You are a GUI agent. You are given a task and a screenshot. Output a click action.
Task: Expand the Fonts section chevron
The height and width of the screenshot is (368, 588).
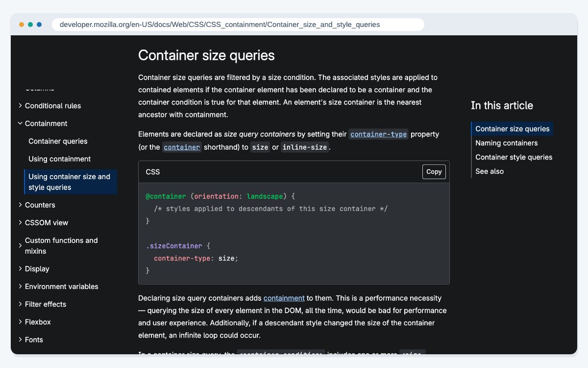click(20, 339)
